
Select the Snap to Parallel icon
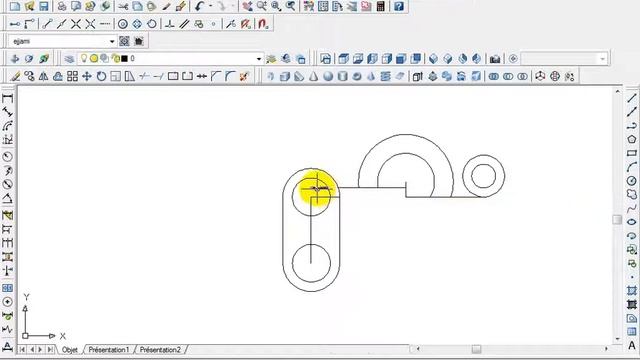[x=184, y=24]
